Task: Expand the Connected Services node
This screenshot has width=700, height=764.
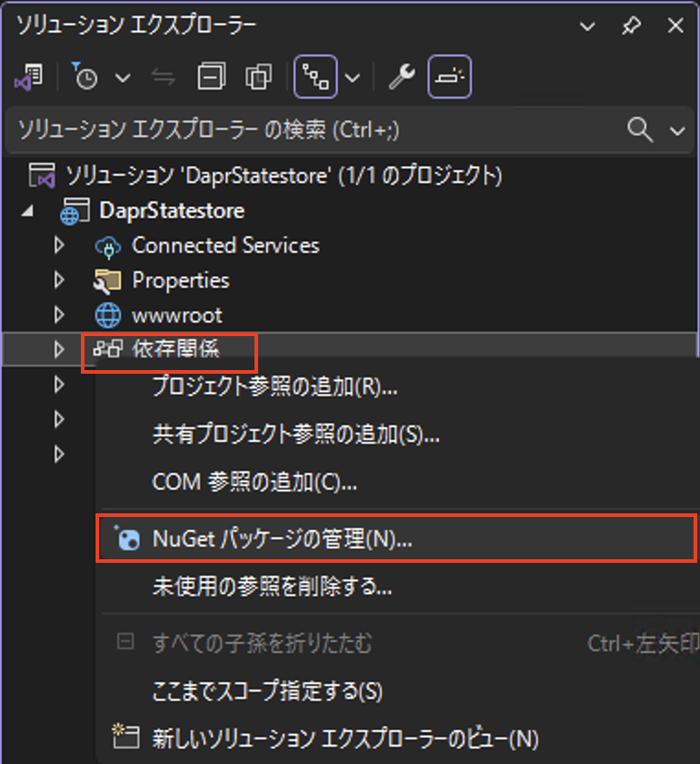Action: 59,245
